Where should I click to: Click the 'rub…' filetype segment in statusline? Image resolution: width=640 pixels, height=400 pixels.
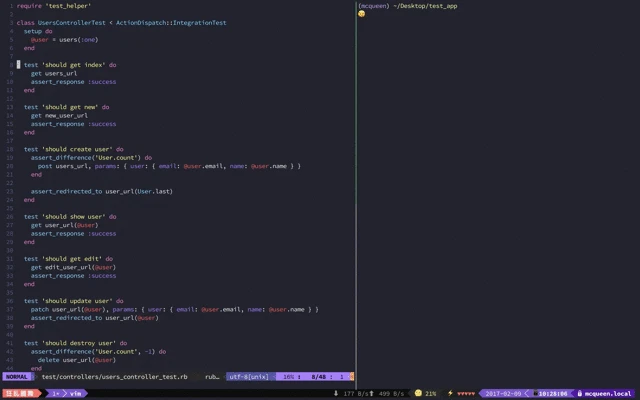tap(212, 377)
